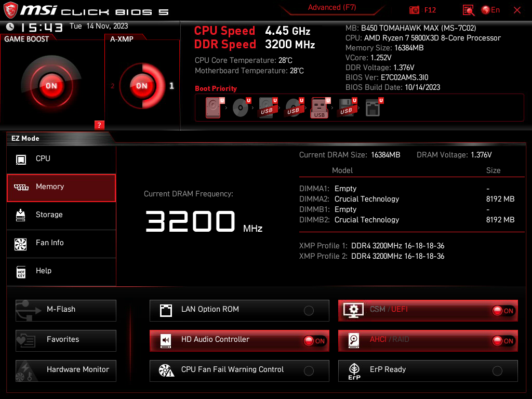This screenshot has height=399, width=532.
Task: Switch CSM / UEFI toggle
Action: (x=504, y=311)
